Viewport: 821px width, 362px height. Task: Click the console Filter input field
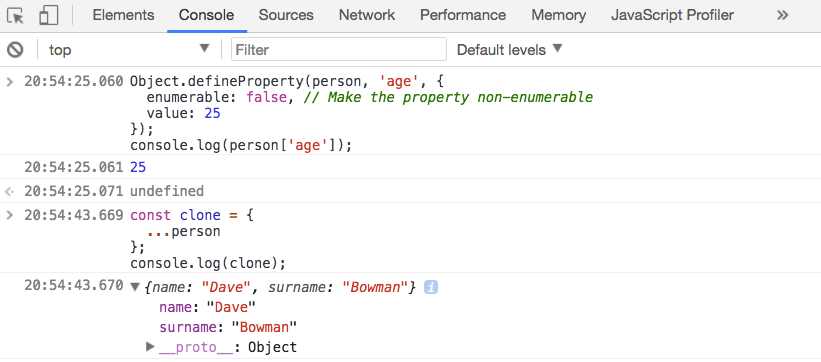pyautogui.click(x=339, y=50)
